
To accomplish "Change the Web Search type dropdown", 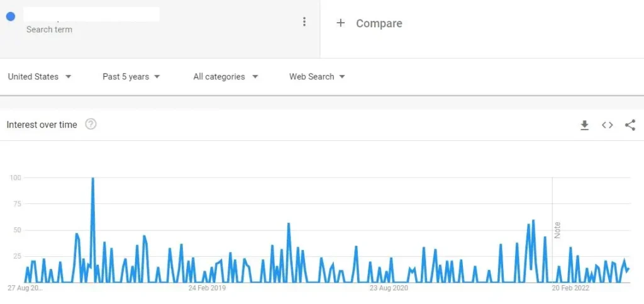I will pos(317,77).
